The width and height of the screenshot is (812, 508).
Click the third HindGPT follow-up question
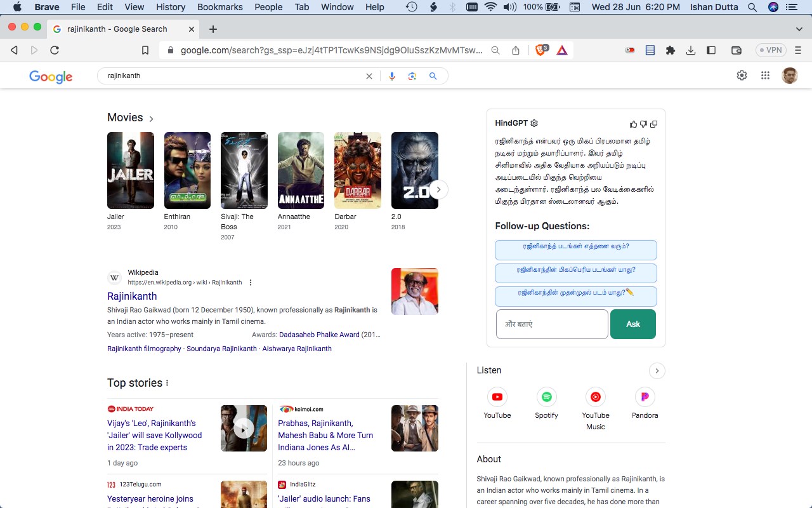pyautogui.click(x=576, y=297)
